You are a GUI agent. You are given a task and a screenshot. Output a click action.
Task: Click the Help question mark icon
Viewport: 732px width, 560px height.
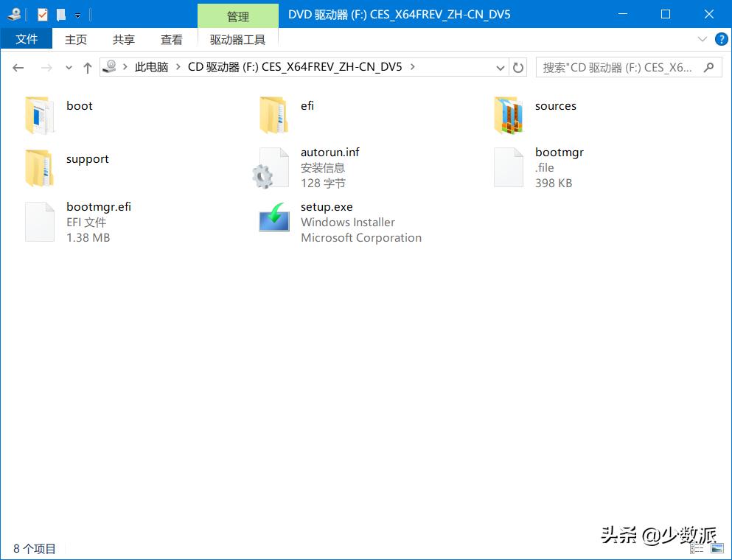click(721, 40)
